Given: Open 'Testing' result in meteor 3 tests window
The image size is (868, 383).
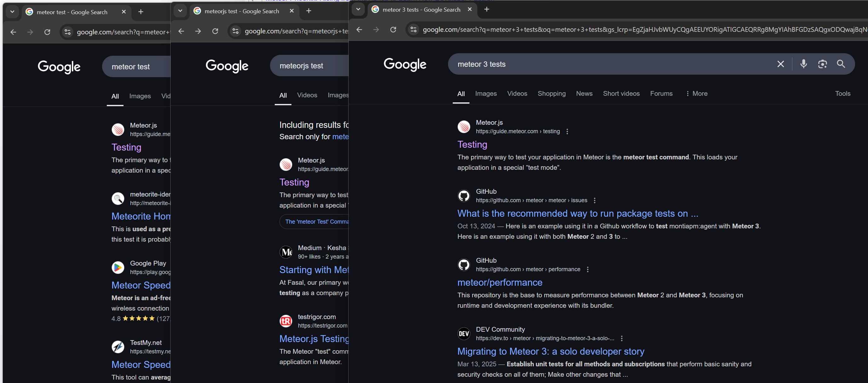Looking at the screenshot, I should pos(472,145).
